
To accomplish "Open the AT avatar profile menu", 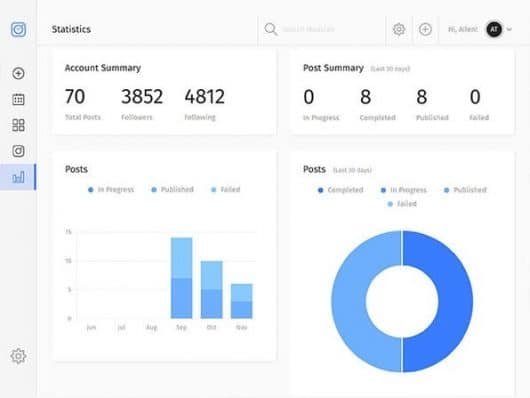I will point(494,29).
